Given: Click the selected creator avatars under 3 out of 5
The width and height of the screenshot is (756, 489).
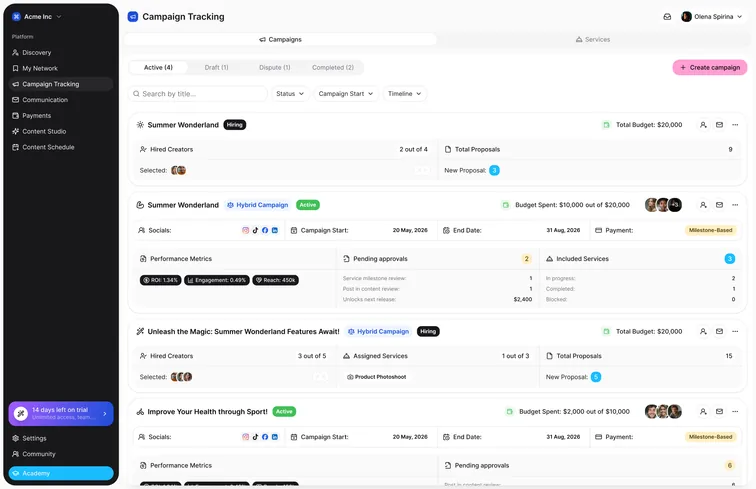Looking at the screenshot, I should 181,377.
